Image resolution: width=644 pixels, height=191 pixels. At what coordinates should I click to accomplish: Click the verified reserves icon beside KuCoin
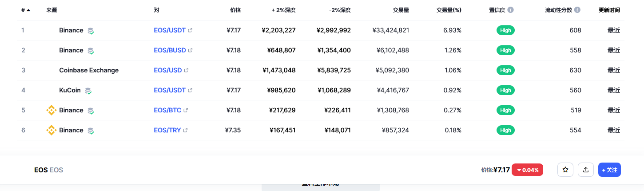88,91
